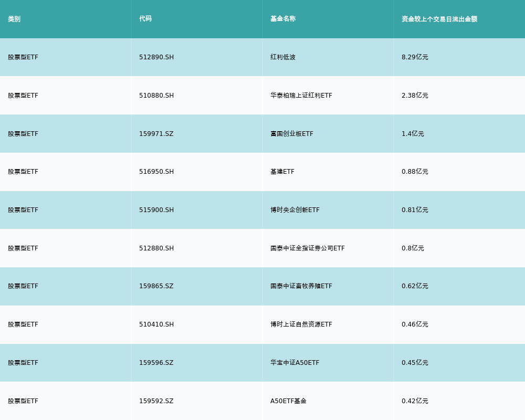Select code 159592.SZ

pyautogui.click(x=156, y=401)
